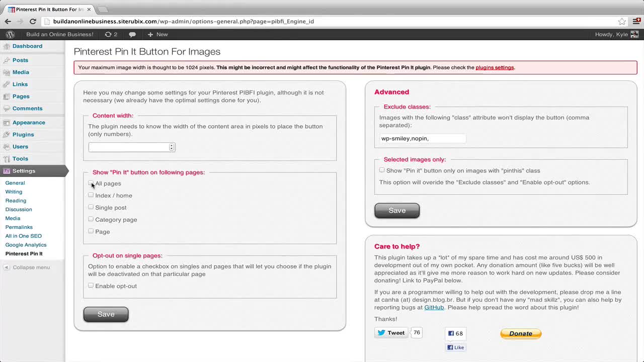Click Kyle's avatar in admin bar
The image size is (644, 362).
click(634, 34)
